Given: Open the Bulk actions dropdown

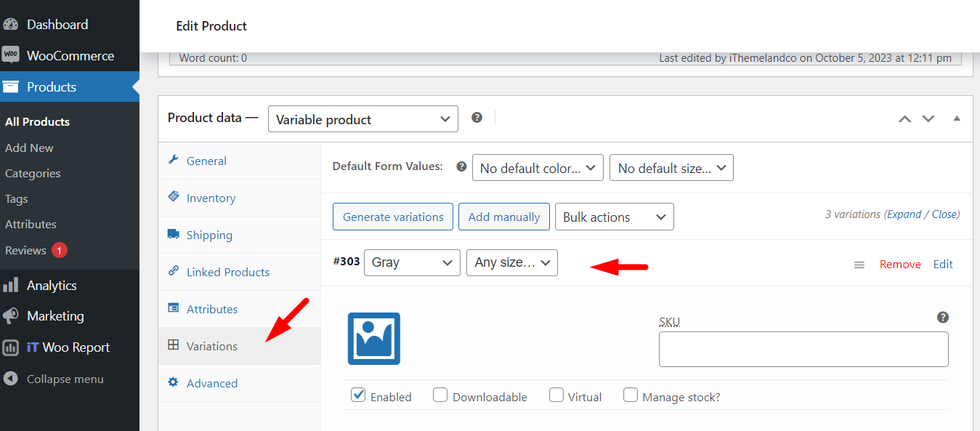Looking at the screenshot, I should tap(614, 217).
